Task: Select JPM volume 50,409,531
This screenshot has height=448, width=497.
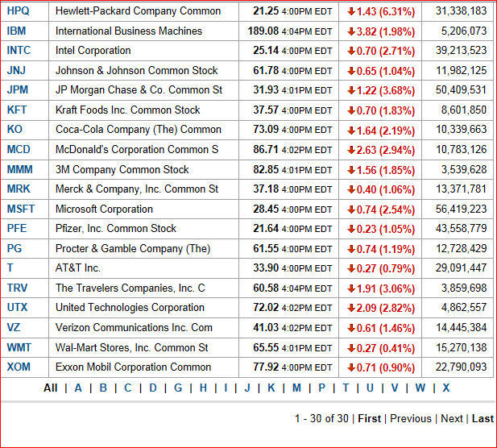Action: [461, 90]
